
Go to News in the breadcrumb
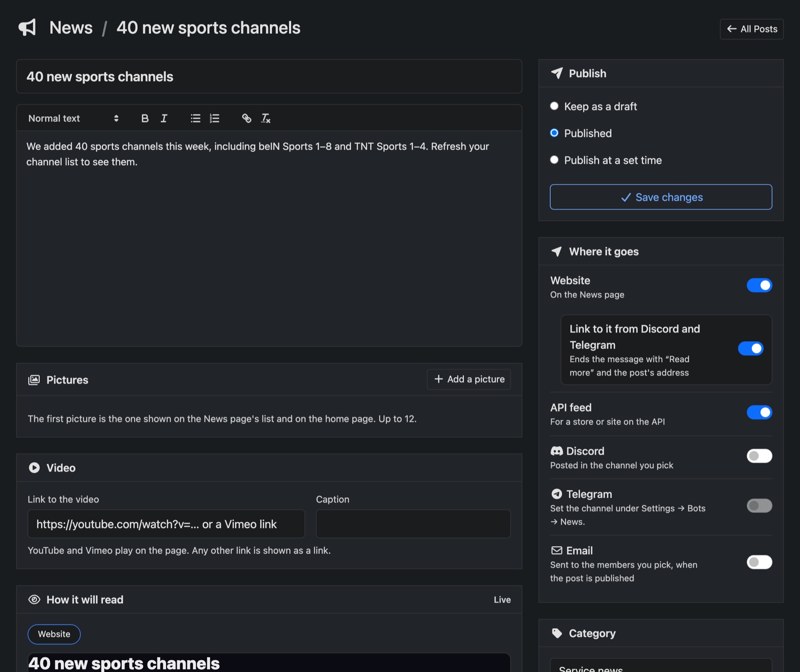tap(71, 28)
